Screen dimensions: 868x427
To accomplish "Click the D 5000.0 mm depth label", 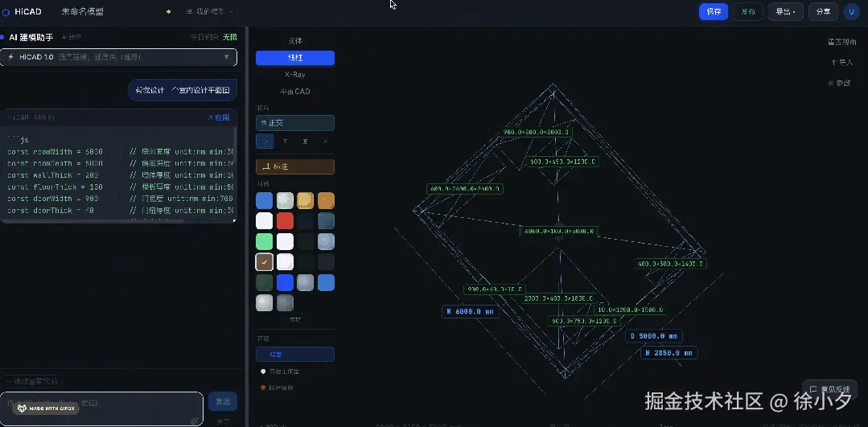I will [654, 336].
